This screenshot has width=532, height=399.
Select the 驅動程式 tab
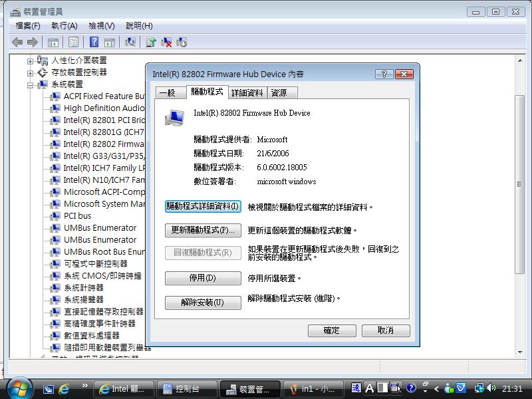pyautogui.click(x=207, y=92)
